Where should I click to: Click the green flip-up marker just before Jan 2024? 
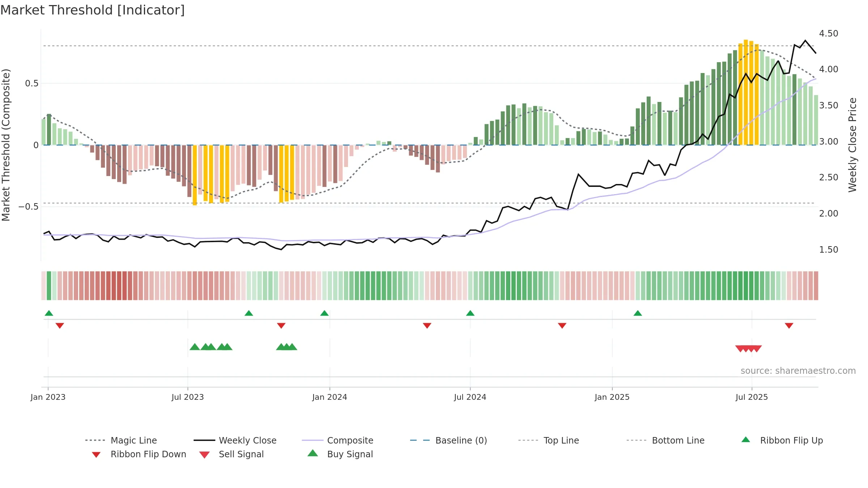click(324, 313)
